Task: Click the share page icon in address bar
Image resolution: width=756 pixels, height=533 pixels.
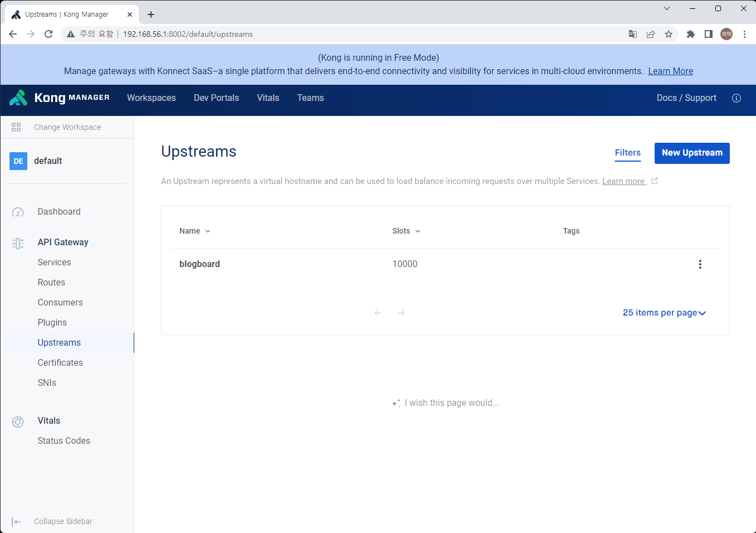Action: click(x=651, y=34)
